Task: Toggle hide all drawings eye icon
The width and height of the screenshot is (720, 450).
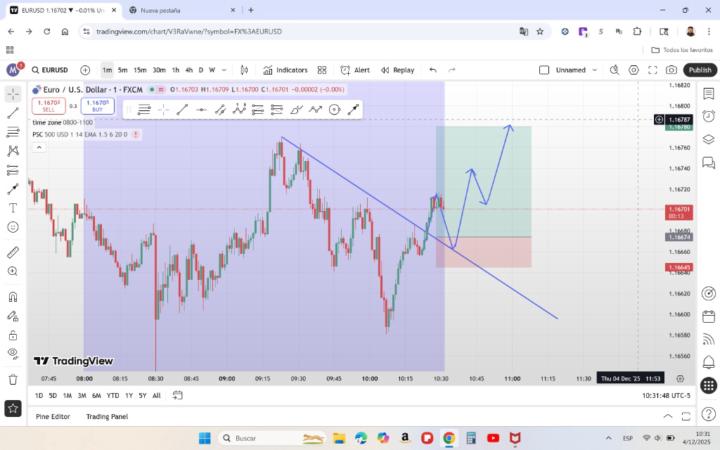Action: click(13, 354)
